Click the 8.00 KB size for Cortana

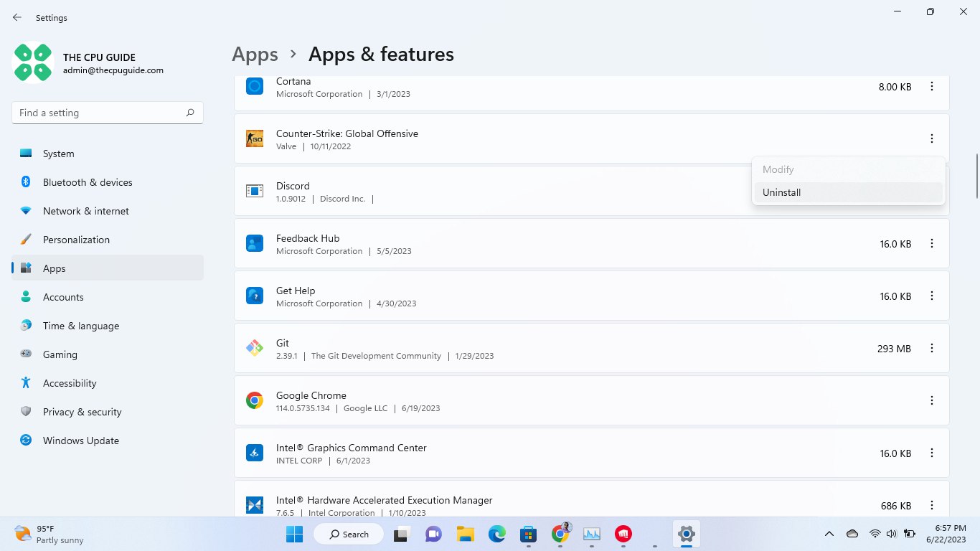(x=895, y=87)
